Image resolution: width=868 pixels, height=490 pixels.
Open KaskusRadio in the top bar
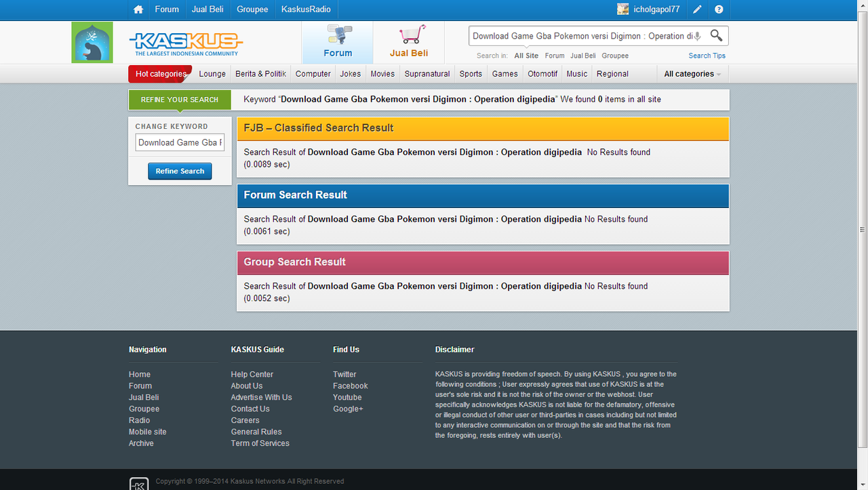point(306,9)
